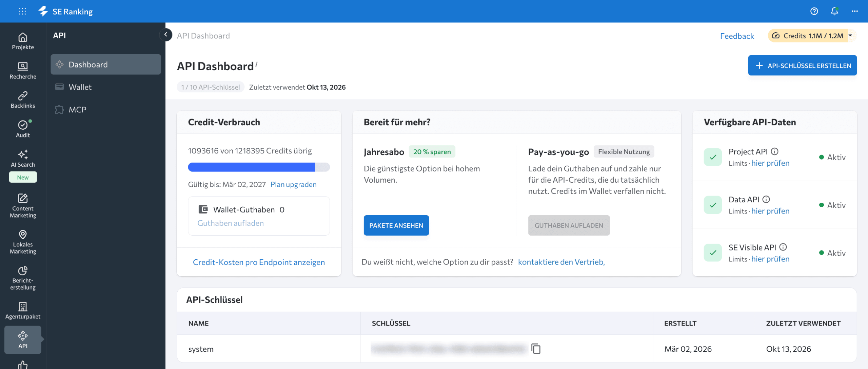This screenshot has width=868, height=369.
Task: Open Lokales Marketing in the sidebar
Action: [x=23, y=242]
